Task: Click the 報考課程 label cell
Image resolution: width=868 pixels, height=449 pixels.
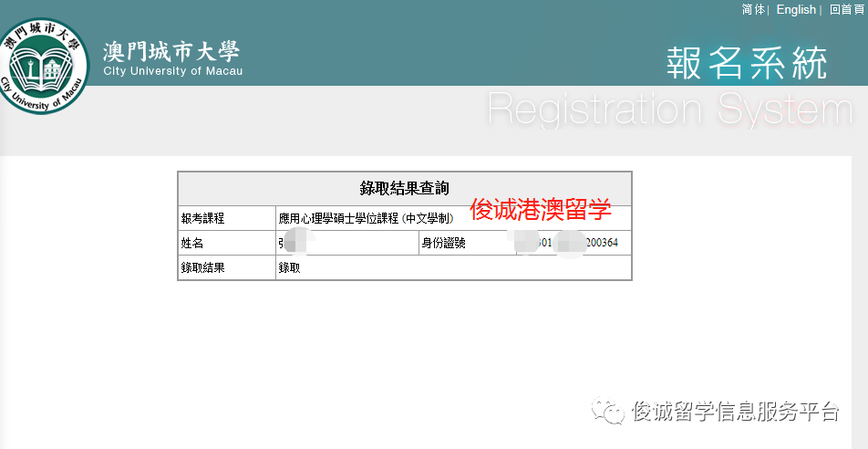Action: click(227, 218)
